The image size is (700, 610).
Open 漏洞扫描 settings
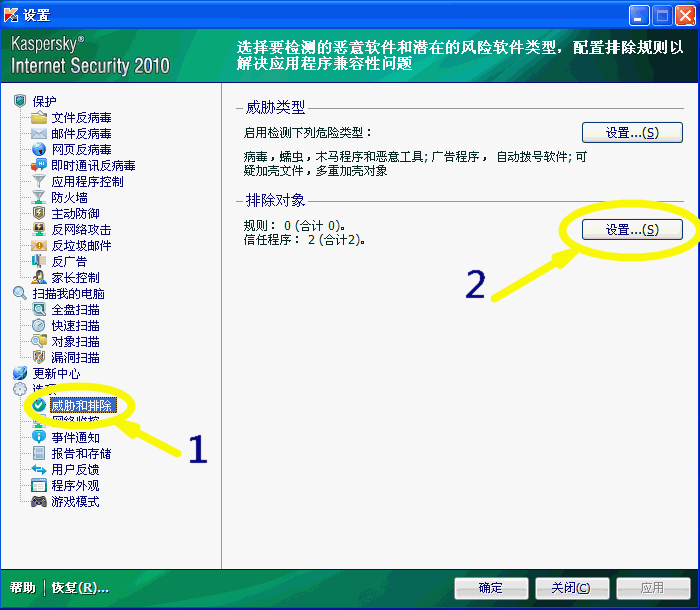point(75,358)
